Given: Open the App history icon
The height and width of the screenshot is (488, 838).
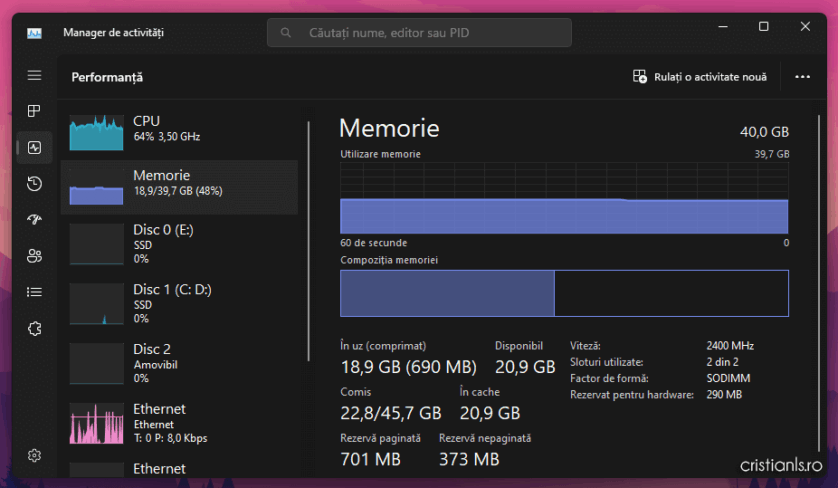Looking at the screenshot, I should 34,184.
